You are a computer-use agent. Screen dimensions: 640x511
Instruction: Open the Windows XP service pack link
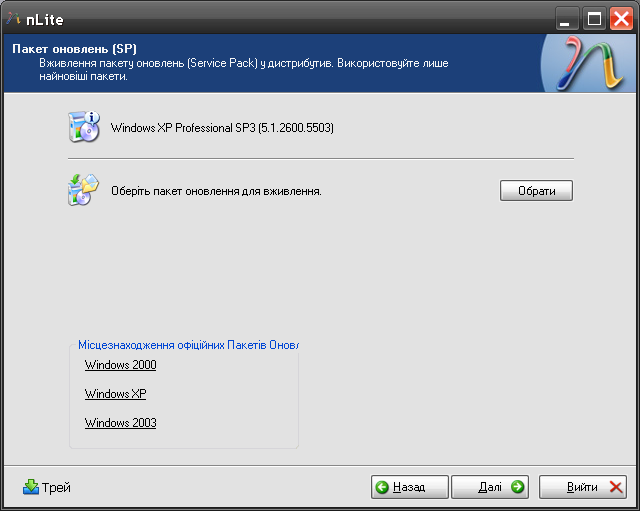click(x=116, y=393)
